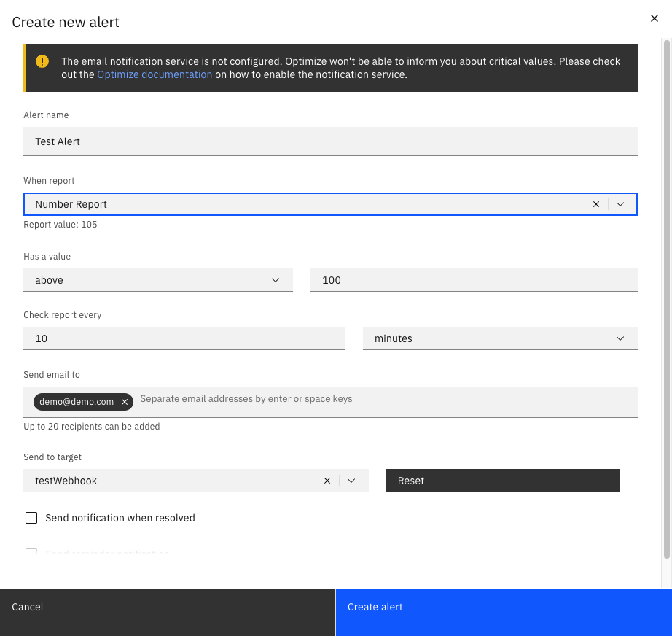Clear the Number Report selection with the X icon
This screenshot has width=672, height=636.
click(x=596, y=204)
